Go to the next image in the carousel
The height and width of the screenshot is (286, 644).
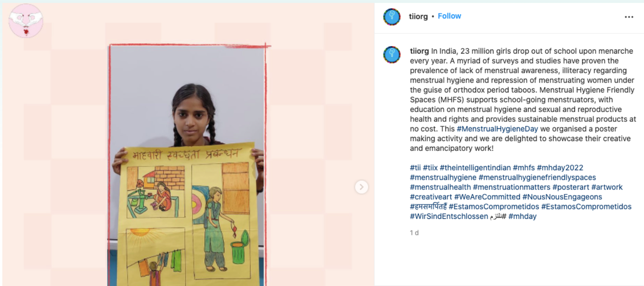[x=361, y=187]
